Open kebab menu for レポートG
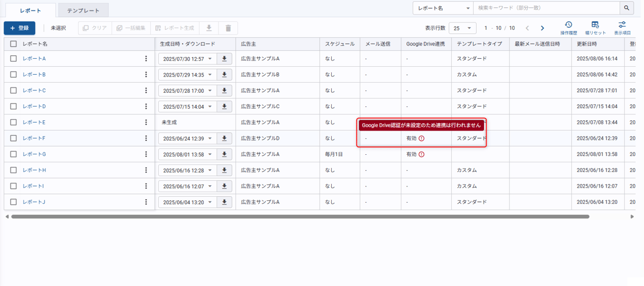 coord(146,154)
